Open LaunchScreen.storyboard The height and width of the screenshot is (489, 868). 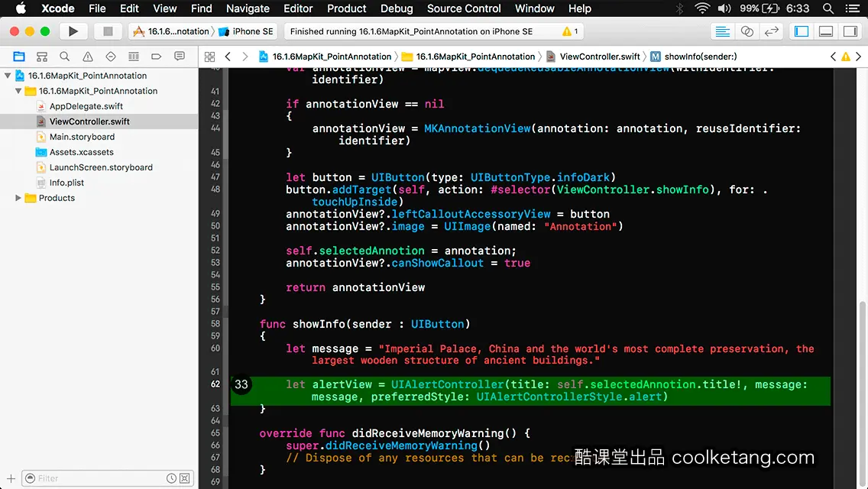[x=101, y=167]
